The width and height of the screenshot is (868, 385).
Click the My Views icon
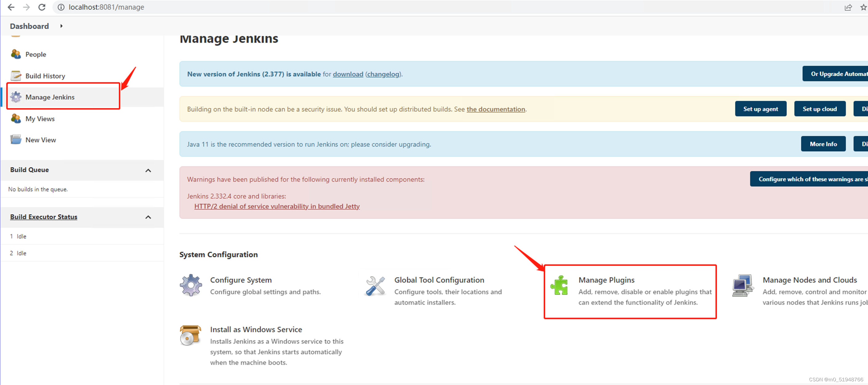16,118
